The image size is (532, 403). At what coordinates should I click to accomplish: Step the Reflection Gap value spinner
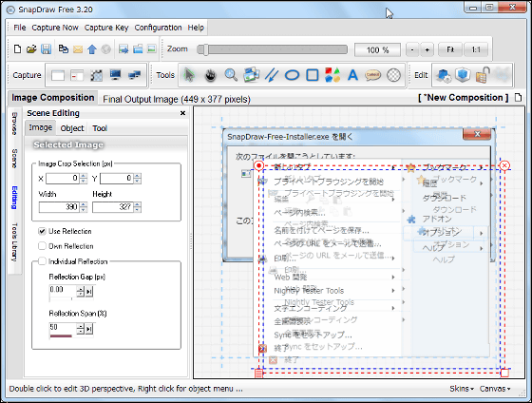pyautogui.click(x=80, y=291)
